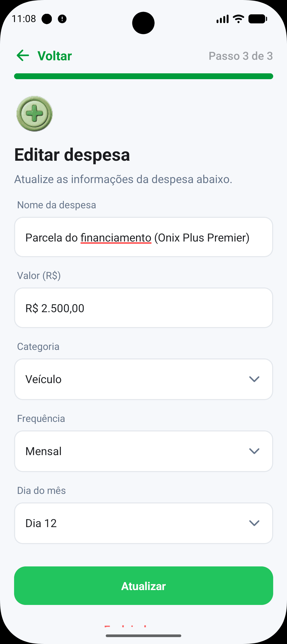Expand the Frequência chevron arrow
Image resolution: width=287 pixels, height=644 pixels.
(x=254, y=451)
